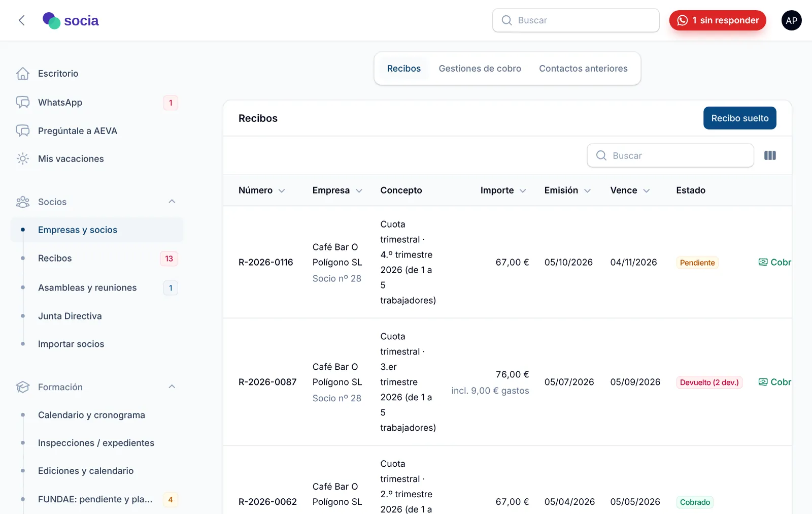Click the Escritorio home icon
812x514 pixels.
(23, 74)
